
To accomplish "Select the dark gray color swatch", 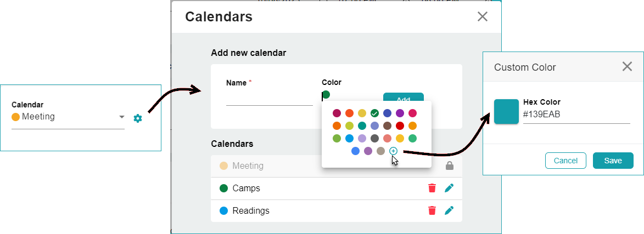I will coord(374,139).
